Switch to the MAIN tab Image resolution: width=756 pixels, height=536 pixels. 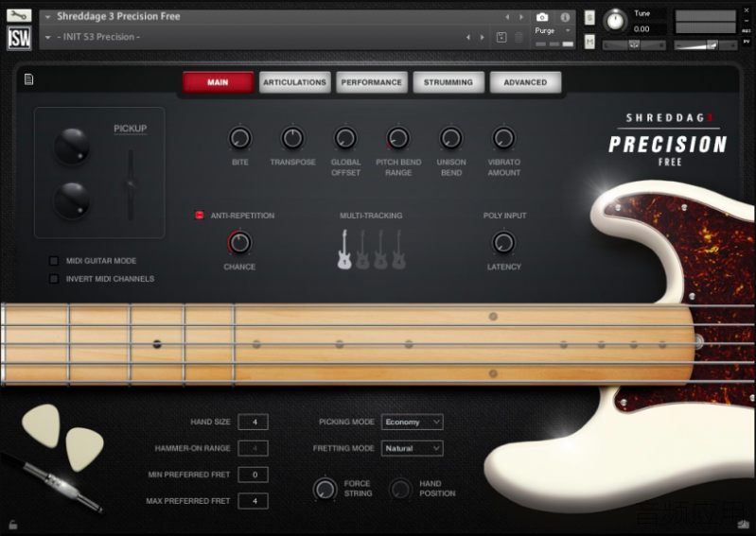pyautogui.click(x=218, y=82)
